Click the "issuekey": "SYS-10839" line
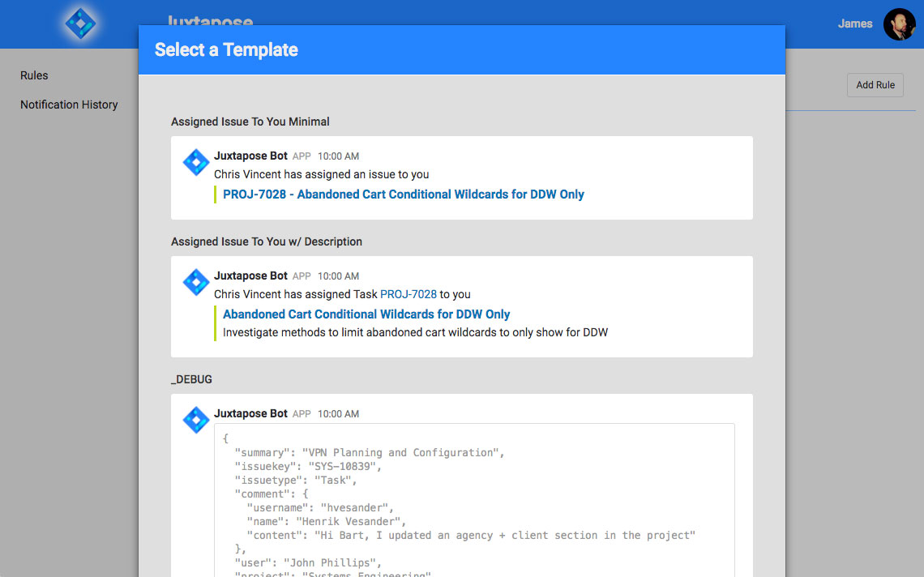Screen dimensions: 924x577 [308, 466]
